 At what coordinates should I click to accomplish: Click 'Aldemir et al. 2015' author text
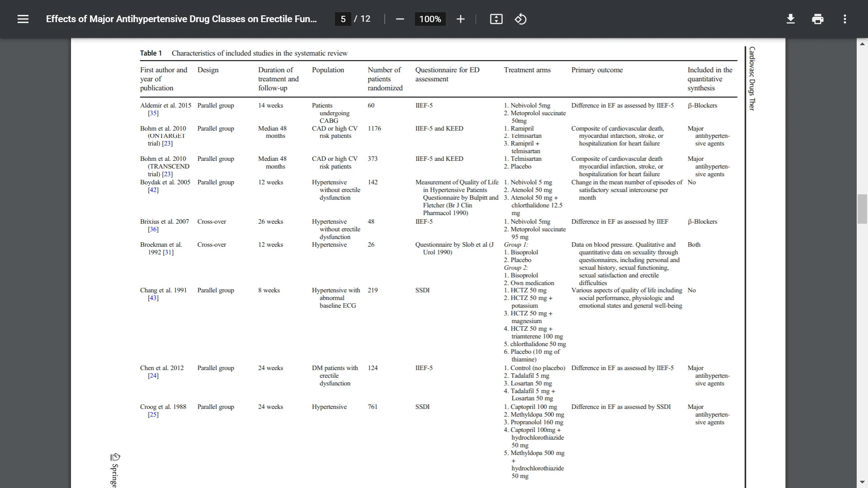pyautogui.click(x=165, y=106)
